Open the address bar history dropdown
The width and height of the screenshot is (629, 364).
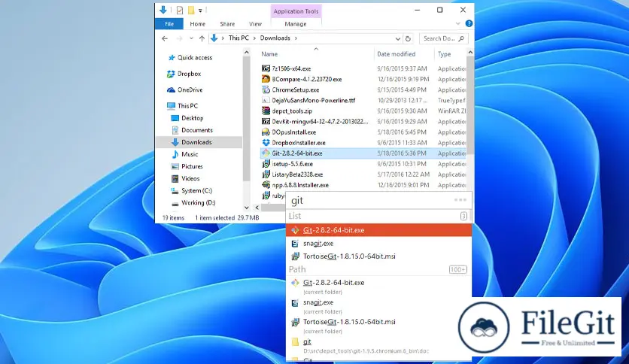point(397,38)
